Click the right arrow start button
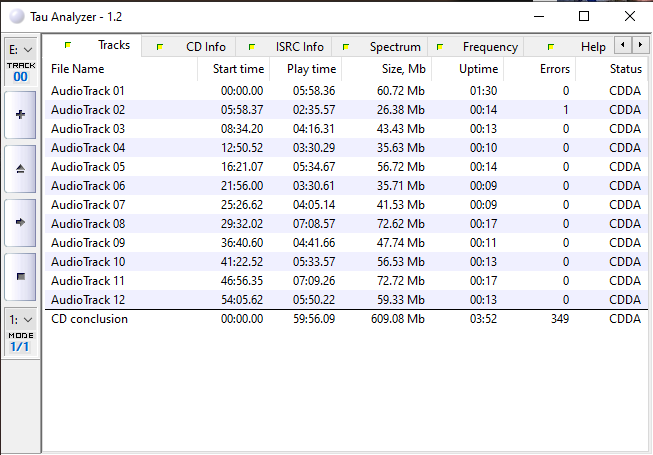 pyautogui.click(x=21, y=221)
